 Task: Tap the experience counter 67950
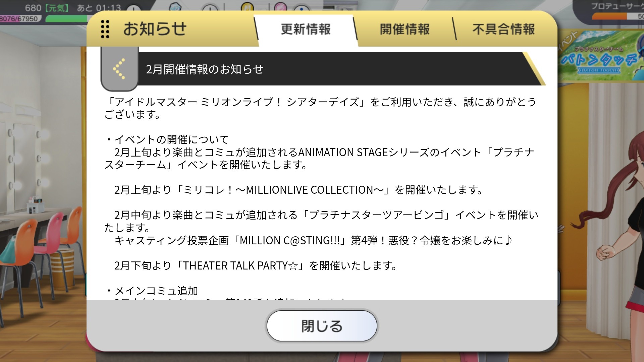click(19, 19)
